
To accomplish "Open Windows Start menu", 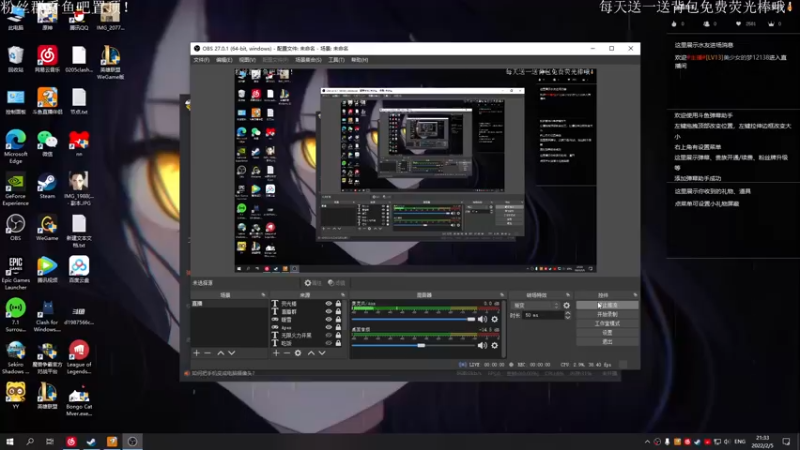I will (x=10, y=441).
